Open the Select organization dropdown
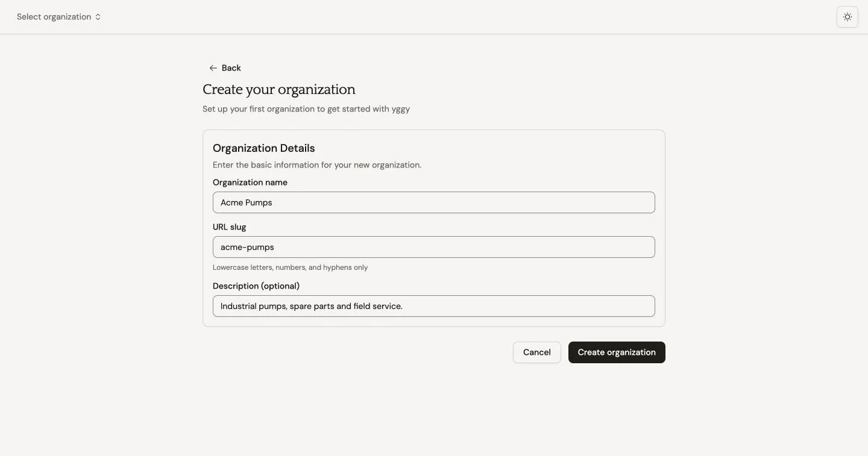 tap(59, 17)
